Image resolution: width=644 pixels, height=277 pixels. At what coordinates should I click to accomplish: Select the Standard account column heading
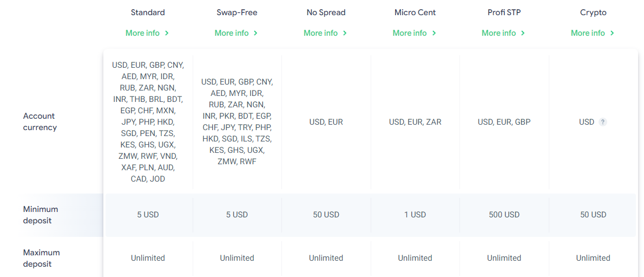[x=148, y=12]
